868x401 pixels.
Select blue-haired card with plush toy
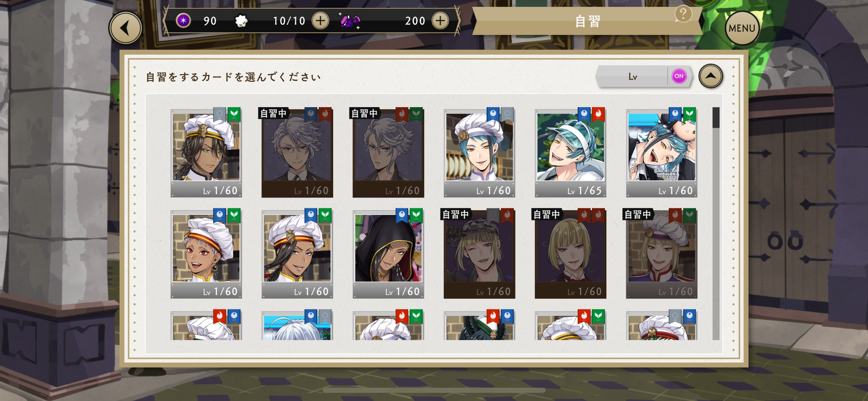point(662,153)
